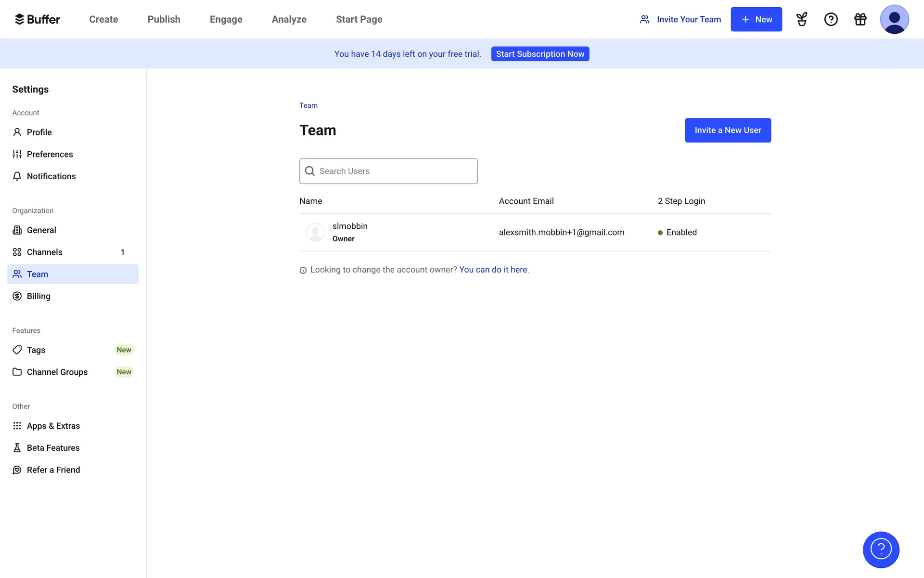This screenshot has height=578, width=924.
Task: Click the sprout icon in top bar
Action: (x=802, y=19)
